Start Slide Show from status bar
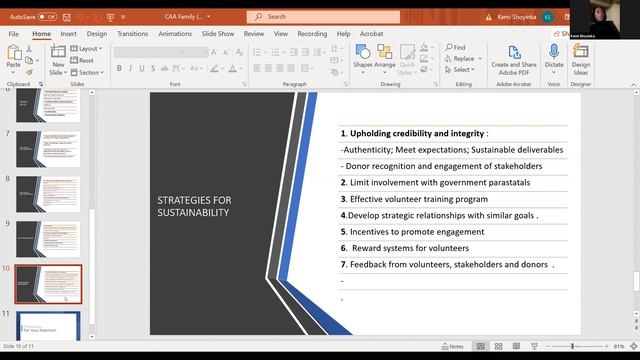This screenshot has height=360, width=640. point(534,347)
